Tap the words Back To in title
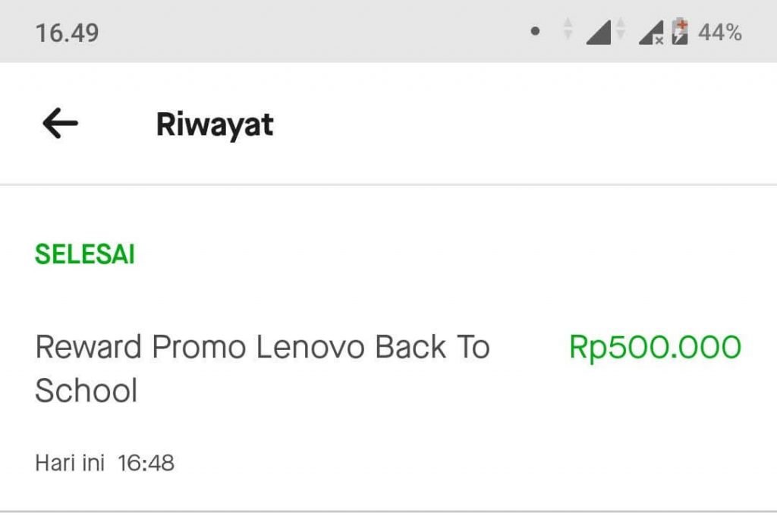Viewport: 777px width, 532px height. (432, 347)
